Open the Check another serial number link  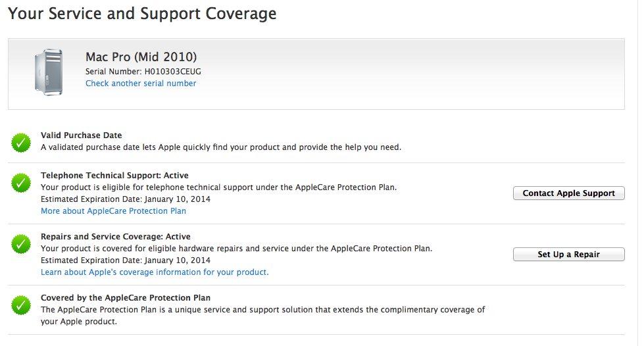141,84
